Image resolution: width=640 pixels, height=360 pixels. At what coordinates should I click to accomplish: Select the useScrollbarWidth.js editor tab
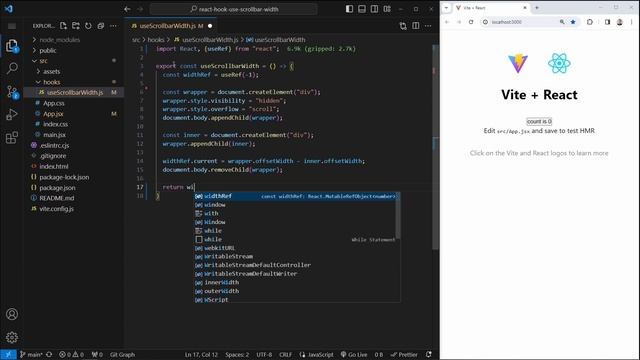[171, 26]
